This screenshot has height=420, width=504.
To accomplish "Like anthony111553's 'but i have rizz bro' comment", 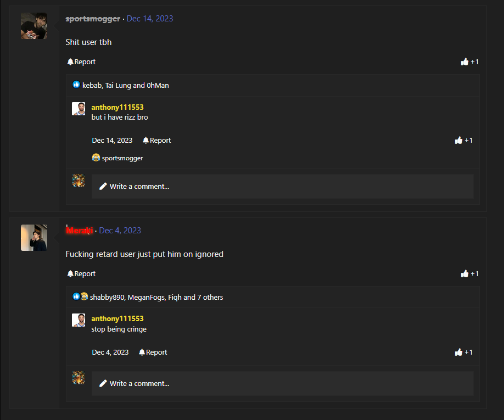I will coord(463,140).
